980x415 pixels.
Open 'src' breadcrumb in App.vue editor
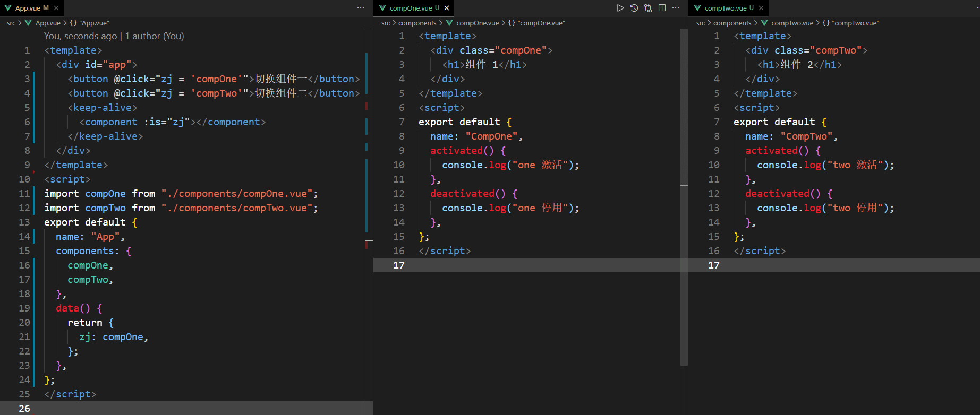(11, 23)
